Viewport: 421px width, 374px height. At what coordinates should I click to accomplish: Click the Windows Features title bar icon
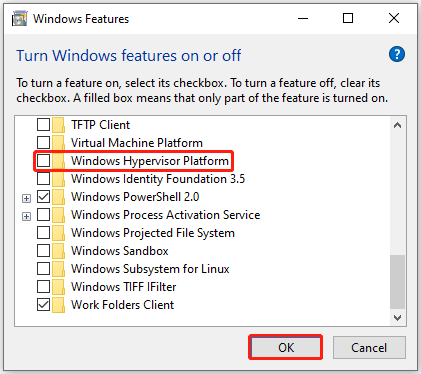(x=19, y=18)
